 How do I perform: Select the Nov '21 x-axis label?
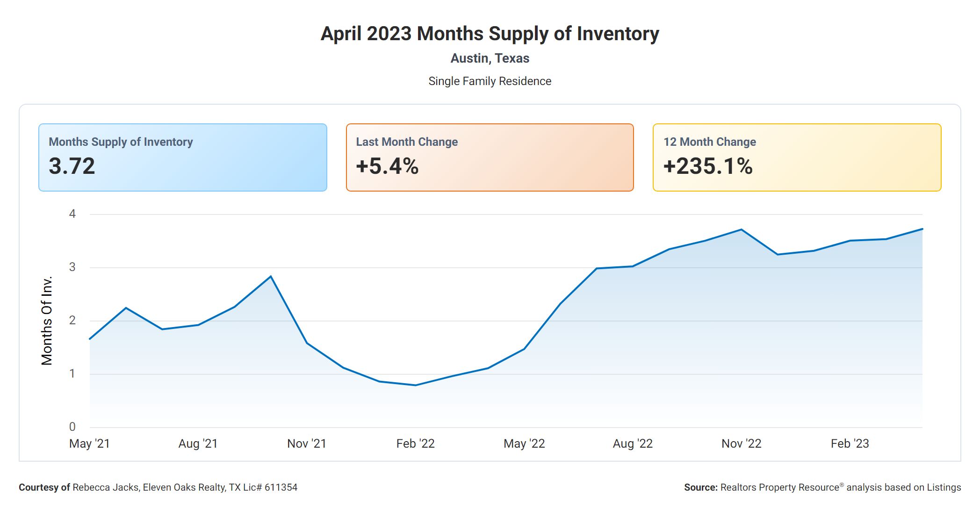(307, 443)
